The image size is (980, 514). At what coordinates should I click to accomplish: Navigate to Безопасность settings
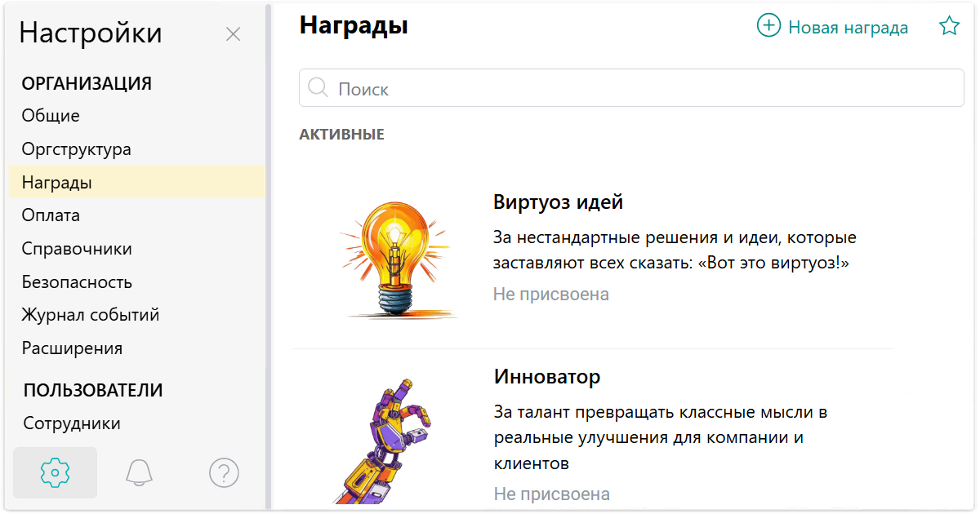tap(77, 282)
